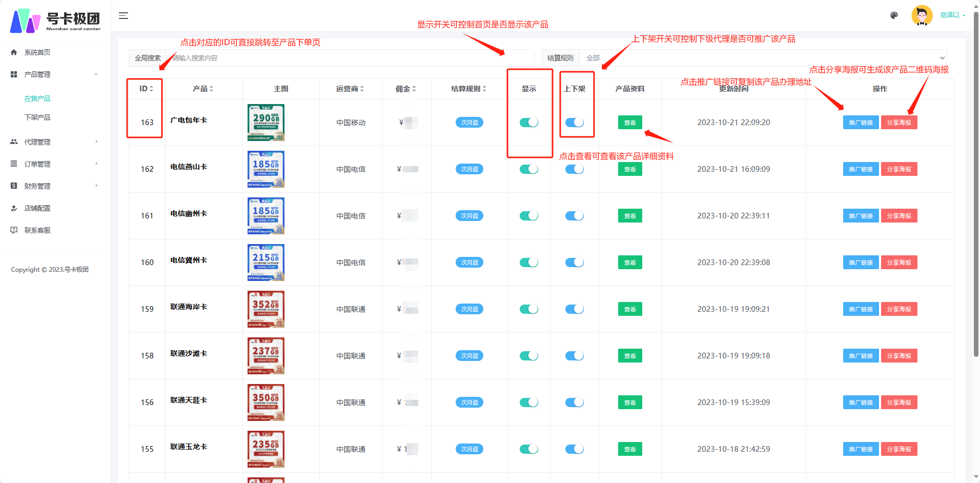980x483 pixels.
Task: Toggle 显示 switch for 广电包年卡
Action: pyautogui.click(x=529, y=123)
